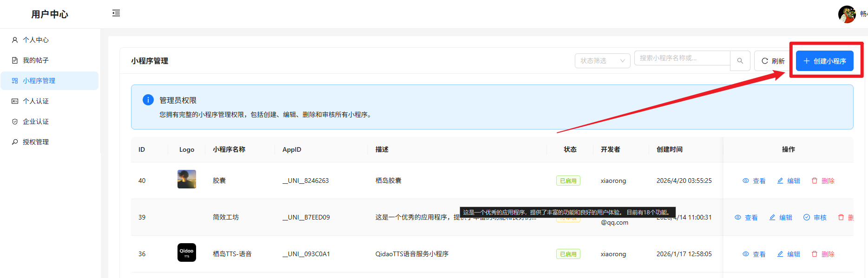868x278 pixels.
Task: Click the ID 40 cell
Action: coord(142,181)
